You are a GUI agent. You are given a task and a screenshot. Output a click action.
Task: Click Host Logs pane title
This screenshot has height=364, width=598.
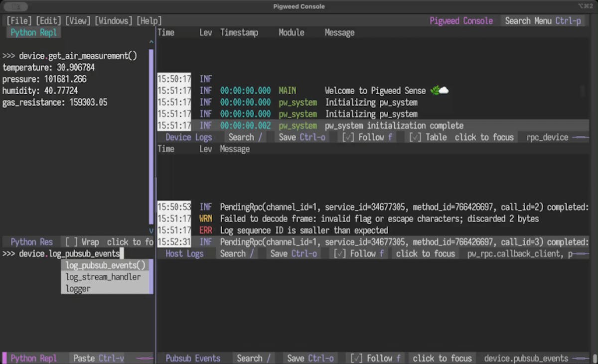point(184,253)
